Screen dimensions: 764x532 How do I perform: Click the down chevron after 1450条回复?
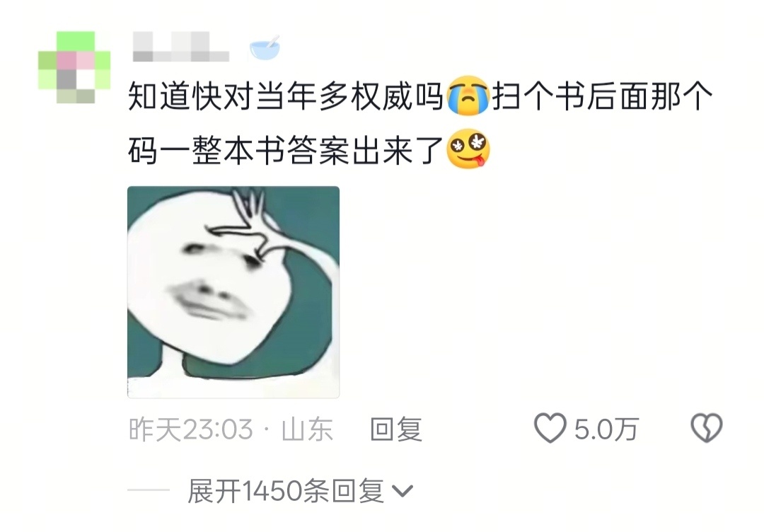click(403, 491)
